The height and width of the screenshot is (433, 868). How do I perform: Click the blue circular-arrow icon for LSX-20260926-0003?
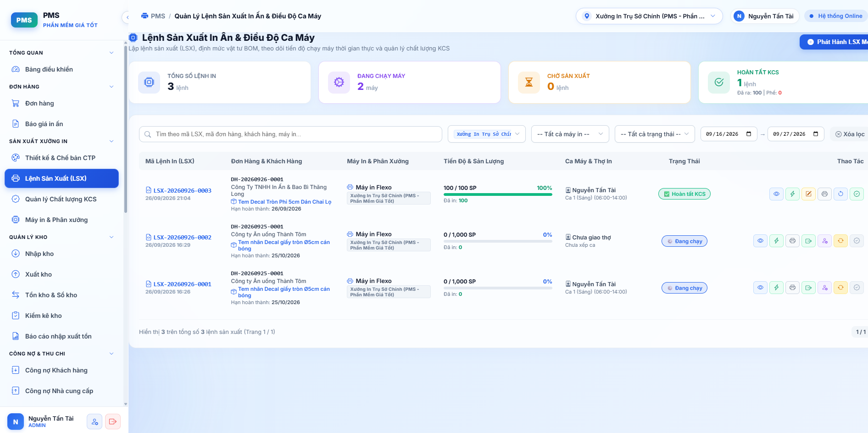coord(840,194)
